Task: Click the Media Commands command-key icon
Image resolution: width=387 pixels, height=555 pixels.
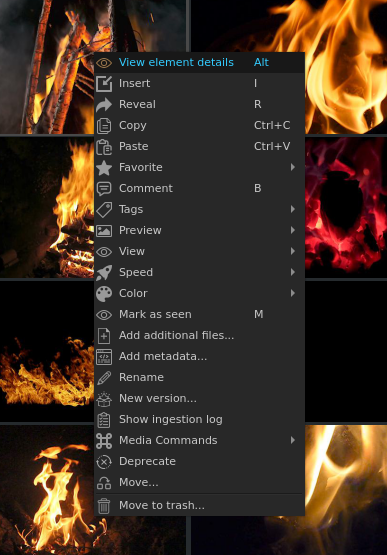Action: click(x=104, y=441)
